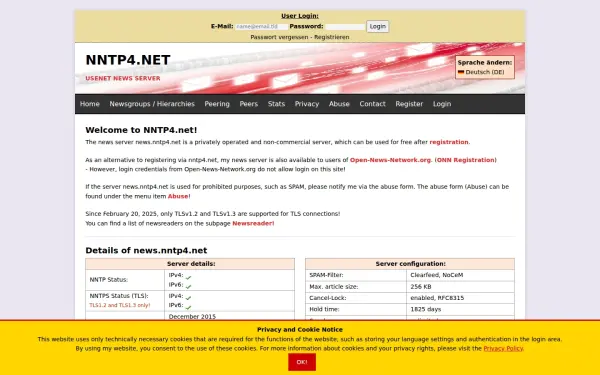Go to the Peering page
This screenshot has width=600, height=375.
(217, 104)
